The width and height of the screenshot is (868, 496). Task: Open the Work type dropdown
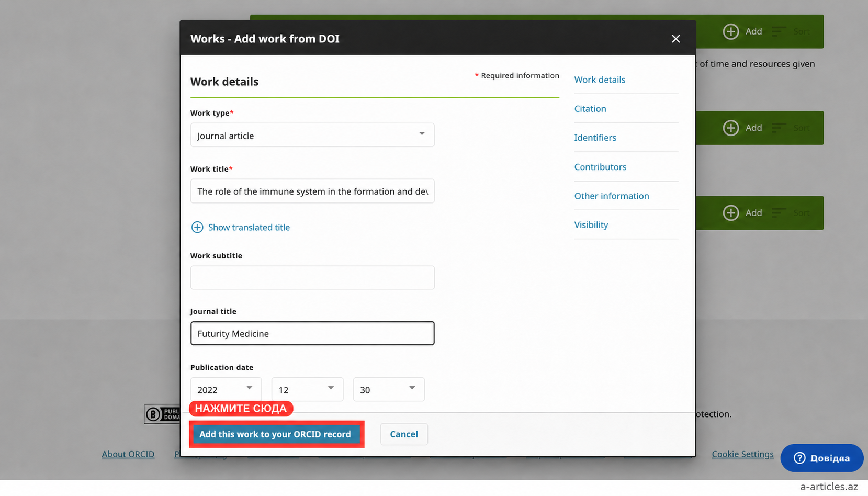pos(312,135)
